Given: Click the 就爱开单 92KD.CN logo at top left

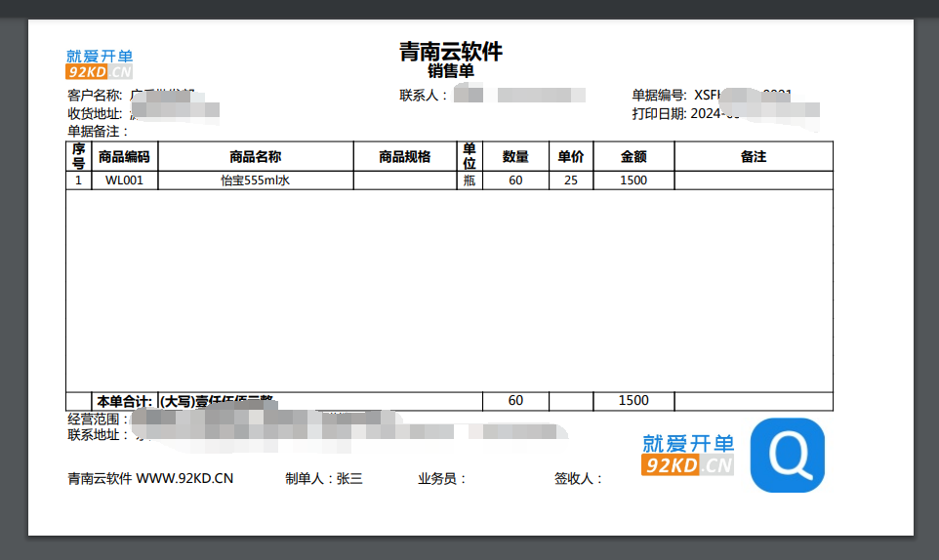Looking at the screenshot, I should coord(100,64).
